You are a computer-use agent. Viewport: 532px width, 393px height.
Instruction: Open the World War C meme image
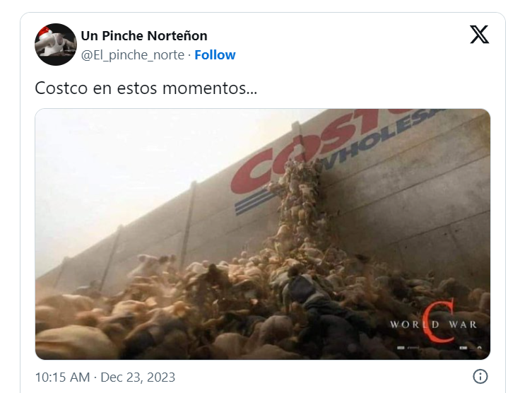pos(263,234)
